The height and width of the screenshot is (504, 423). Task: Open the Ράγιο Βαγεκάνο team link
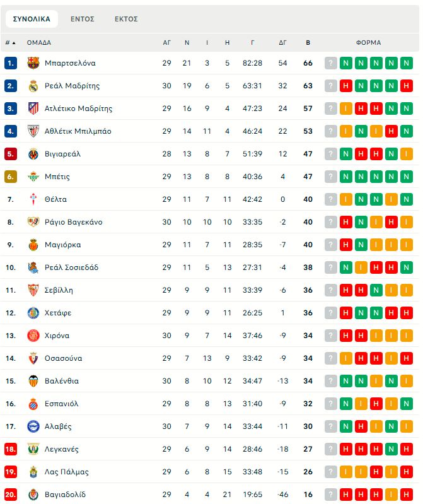click(73, 222)
